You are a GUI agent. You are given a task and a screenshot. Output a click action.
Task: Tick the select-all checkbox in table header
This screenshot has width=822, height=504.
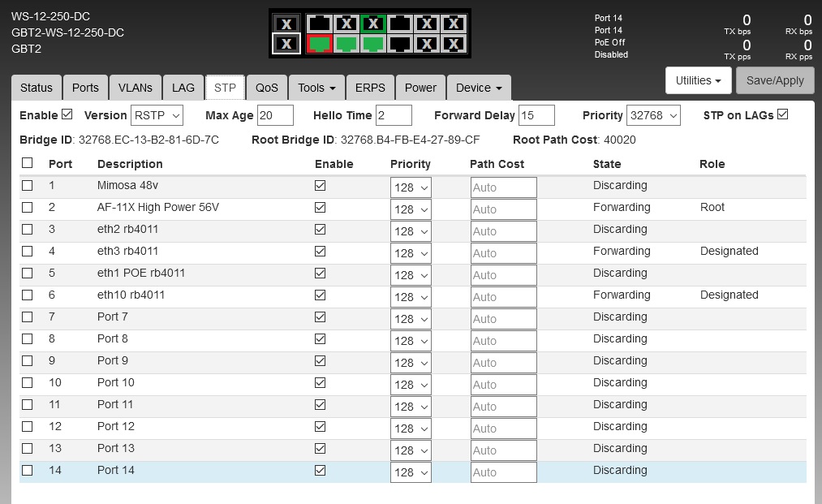(28, 163)
